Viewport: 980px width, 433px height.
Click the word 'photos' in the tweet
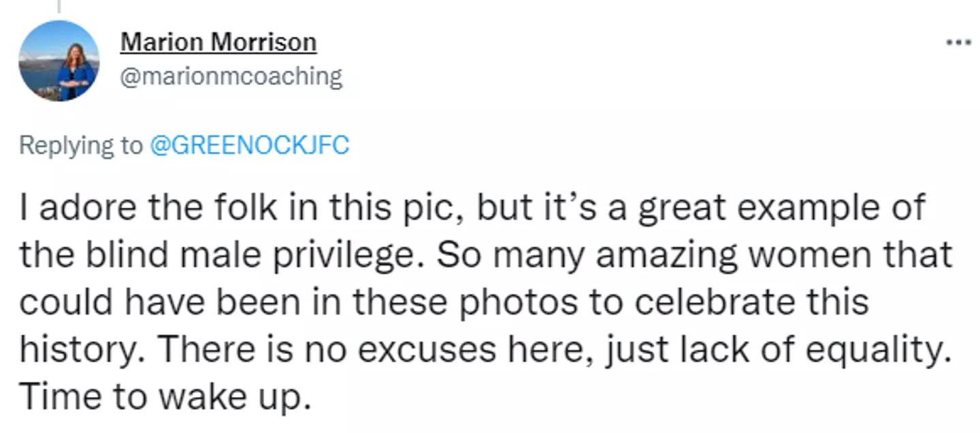click(x=519, y=301)
